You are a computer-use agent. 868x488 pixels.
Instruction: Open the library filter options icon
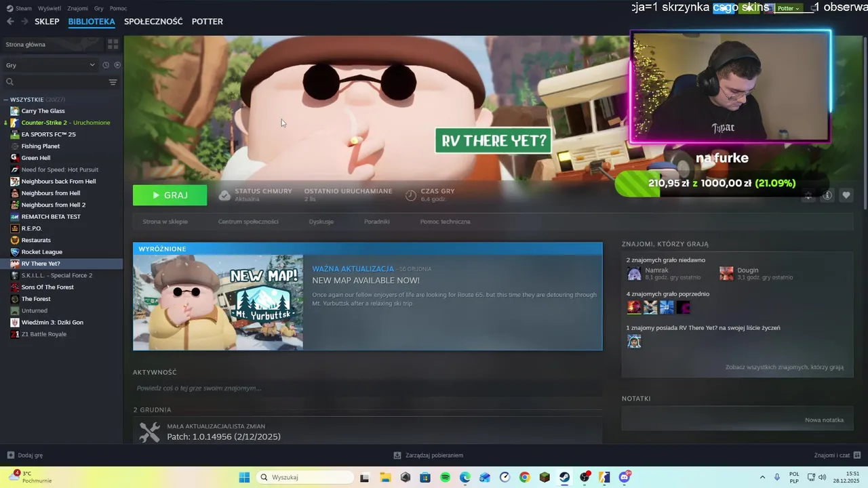click(113, 82)
